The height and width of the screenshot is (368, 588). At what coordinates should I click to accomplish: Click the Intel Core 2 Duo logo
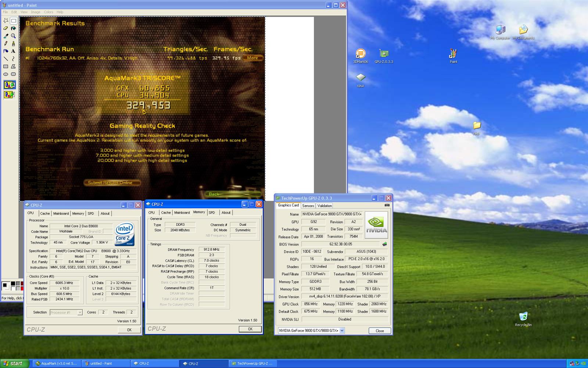point(125,234)
